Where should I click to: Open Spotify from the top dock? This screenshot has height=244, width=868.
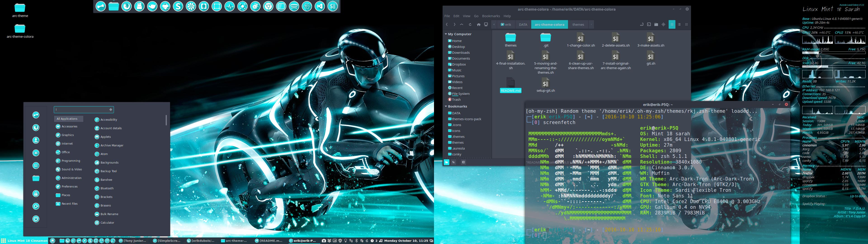pos(294,6)
